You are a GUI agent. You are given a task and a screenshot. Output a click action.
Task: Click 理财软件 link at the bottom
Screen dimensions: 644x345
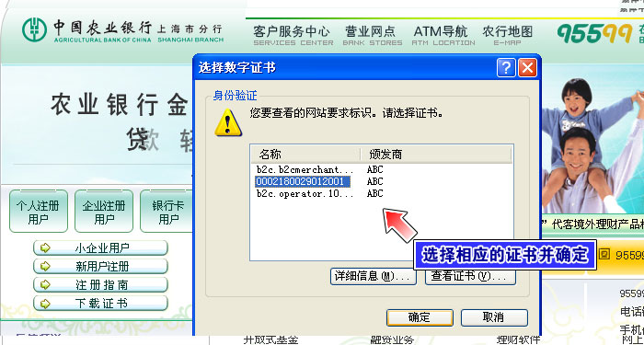[518, 339]
